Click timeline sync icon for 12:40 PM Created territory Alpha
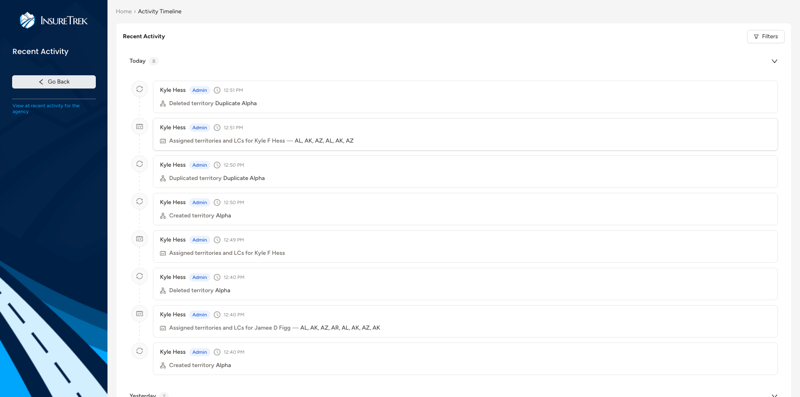 139,351
